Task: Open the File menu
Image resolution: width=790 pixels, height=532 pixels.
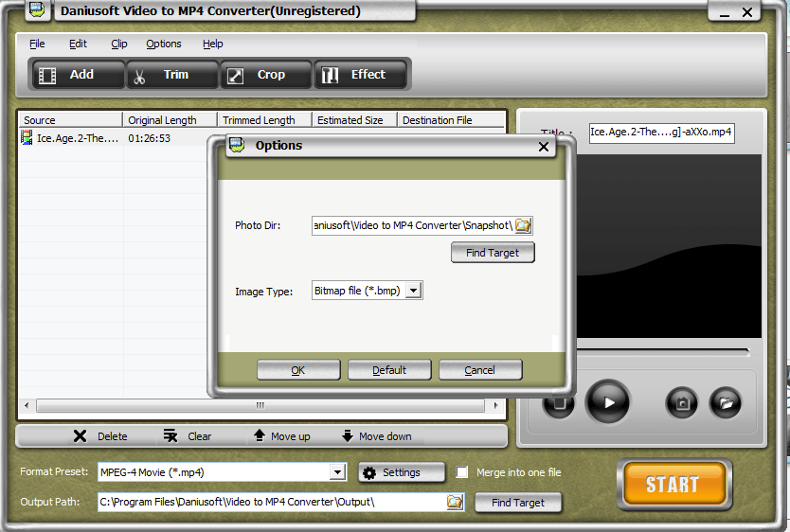Action: [37, 44]
